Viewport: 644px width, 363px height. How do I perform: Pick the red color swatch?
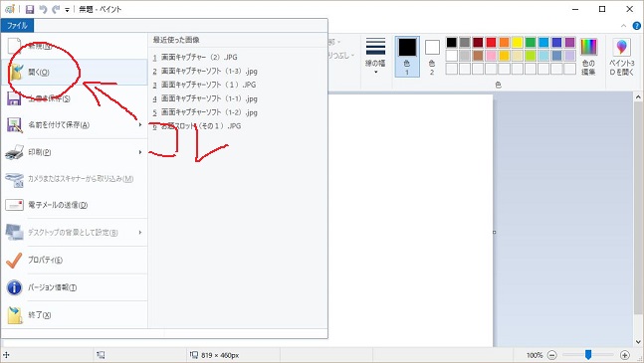pos(491,42)
